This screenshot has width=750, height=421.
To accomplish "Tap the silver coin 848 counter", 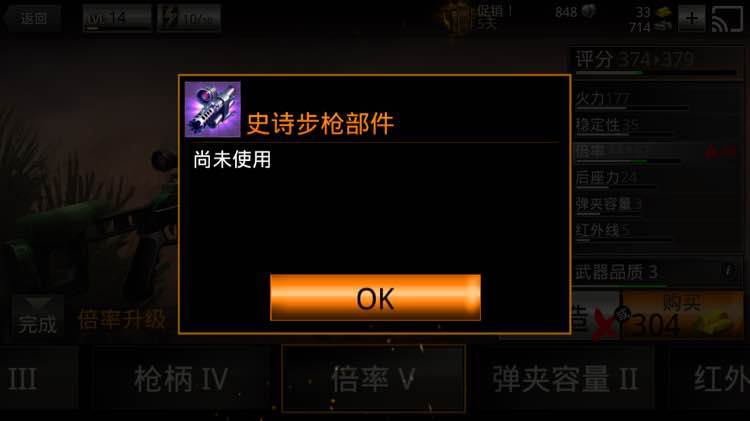I will pos(575,12).
